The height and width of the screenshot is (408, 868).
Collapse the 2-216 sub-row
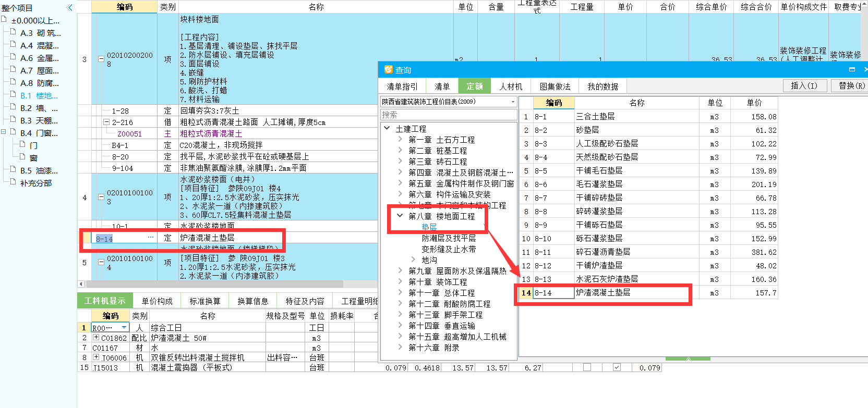[x=106, y=122]
